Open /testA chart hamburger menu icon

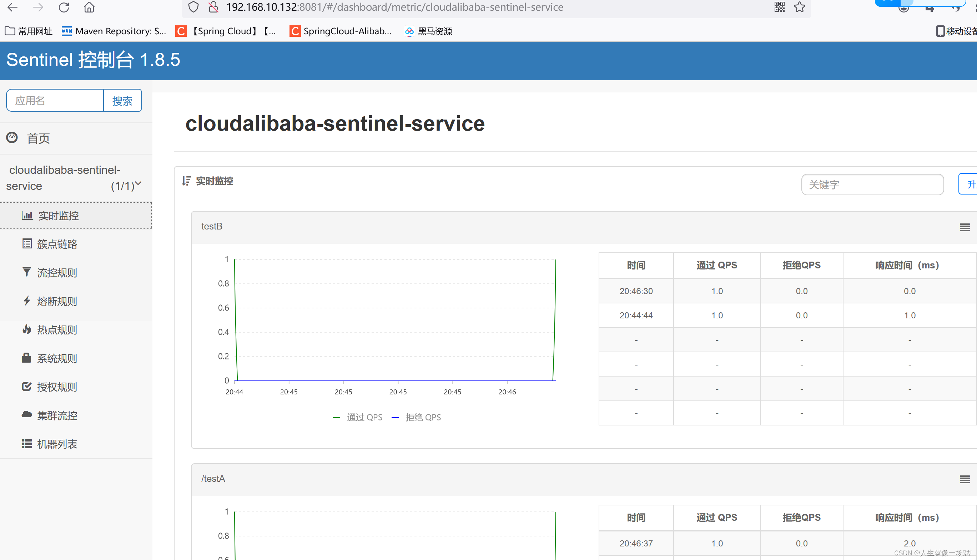click(964, 479)
